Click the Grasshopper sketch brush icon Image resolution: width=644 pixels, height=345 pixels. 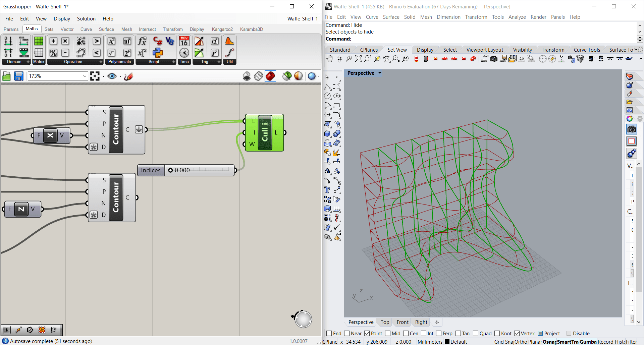(x=128, y=76)
